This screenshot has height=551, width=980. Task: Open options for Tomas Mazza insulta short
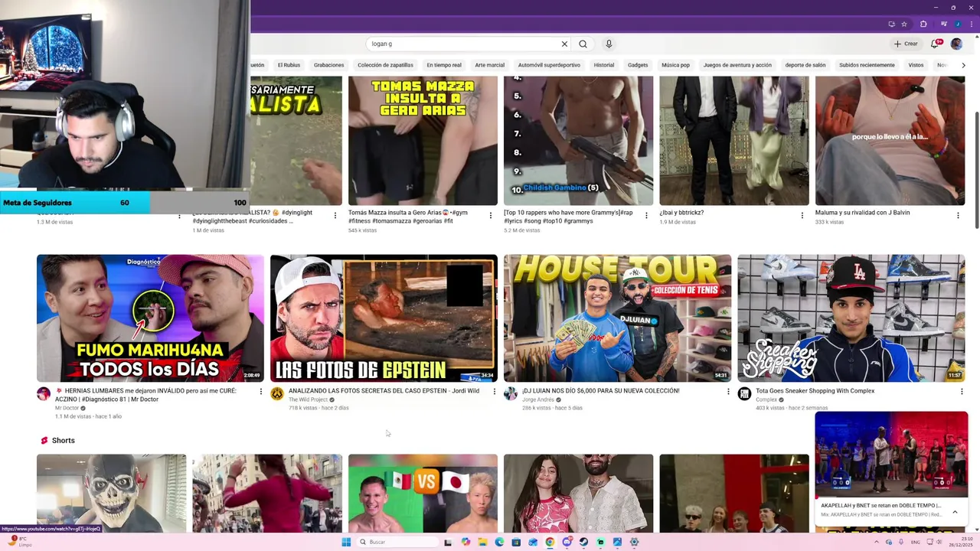click(x=491, y=216)
